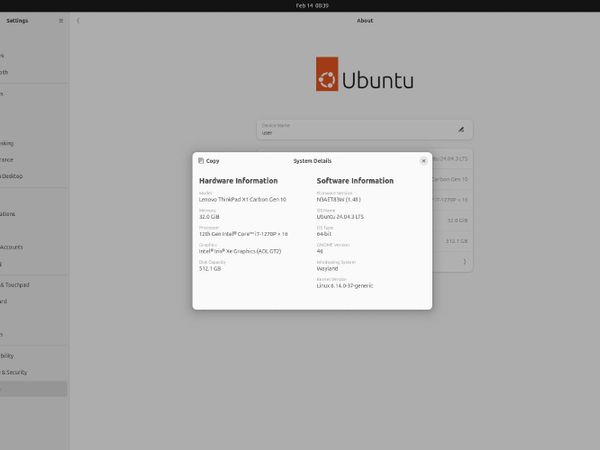Open the clock menu in top bar
The height and width of the screenshot is (450, 600).
[x=299, y=5]
